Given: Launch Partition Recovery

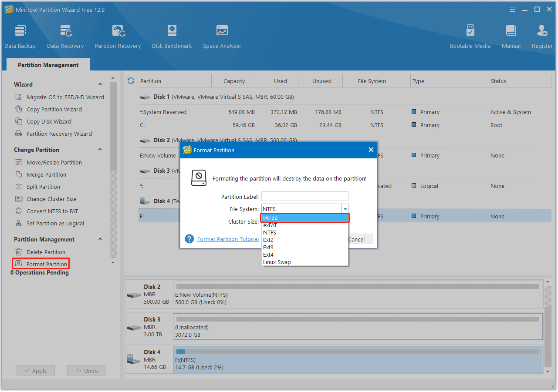Looking at the screenshot, I should tap(118, 37).
